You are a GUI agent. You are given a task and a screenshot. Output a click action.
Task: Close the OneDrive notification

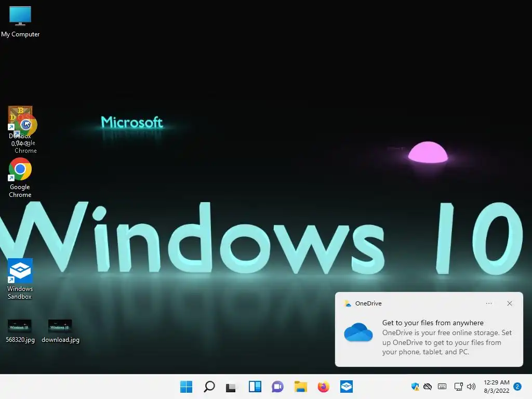(510, 303)
